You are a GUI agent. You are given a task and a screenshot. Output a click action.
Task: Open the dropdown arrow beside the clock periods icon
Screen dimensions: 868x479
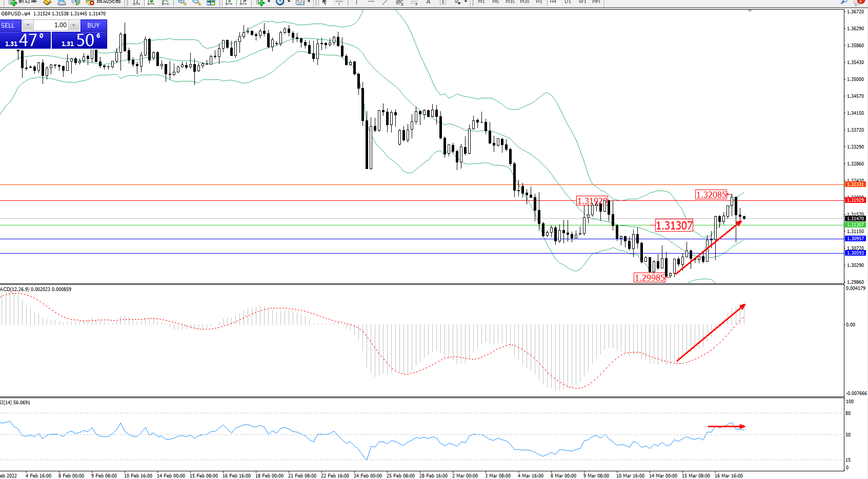coord(289,2)
